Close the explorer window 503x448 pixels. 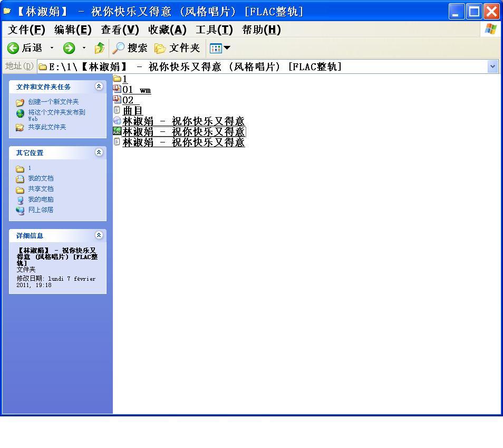[x=491, y=11]
